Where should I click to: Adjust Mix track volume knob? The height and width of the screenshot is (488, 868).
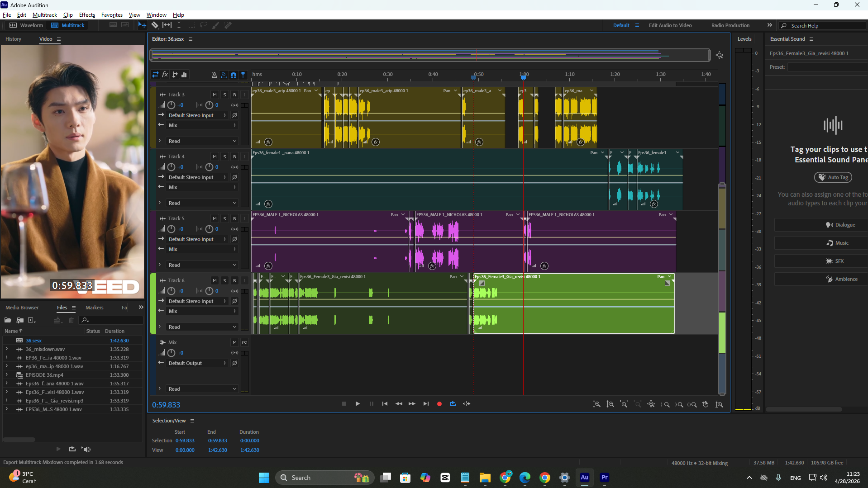(x=171, y=353)
